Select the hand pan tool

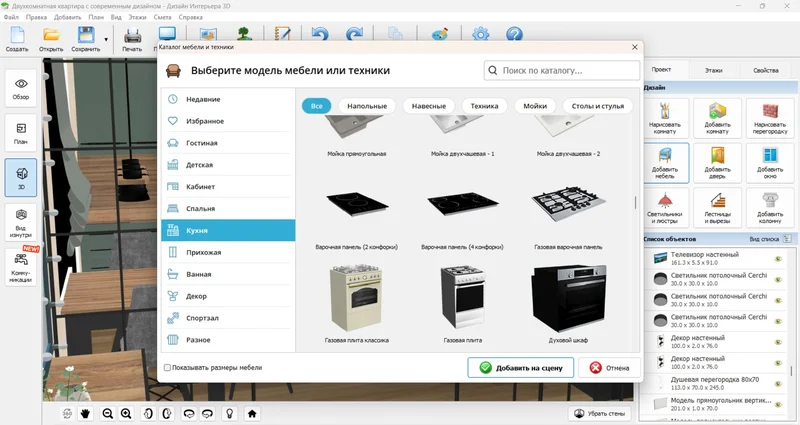[x=86, y=412]
